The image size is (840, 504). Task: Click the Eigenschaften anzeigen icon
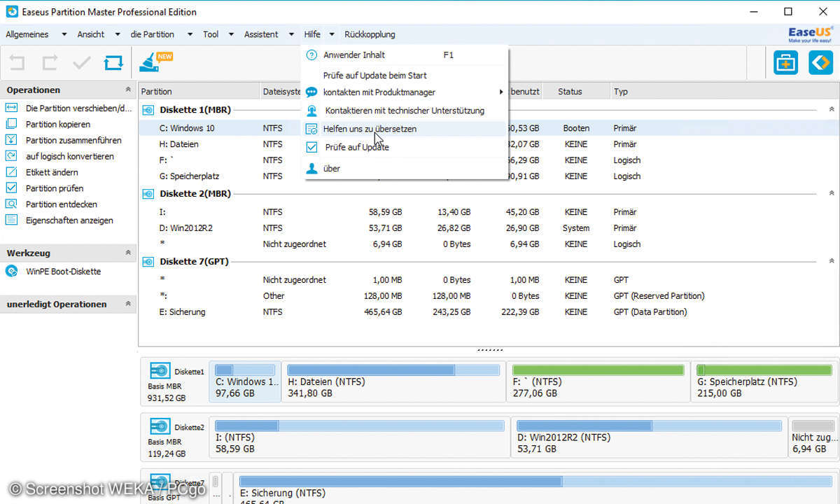tap(11, 220)
